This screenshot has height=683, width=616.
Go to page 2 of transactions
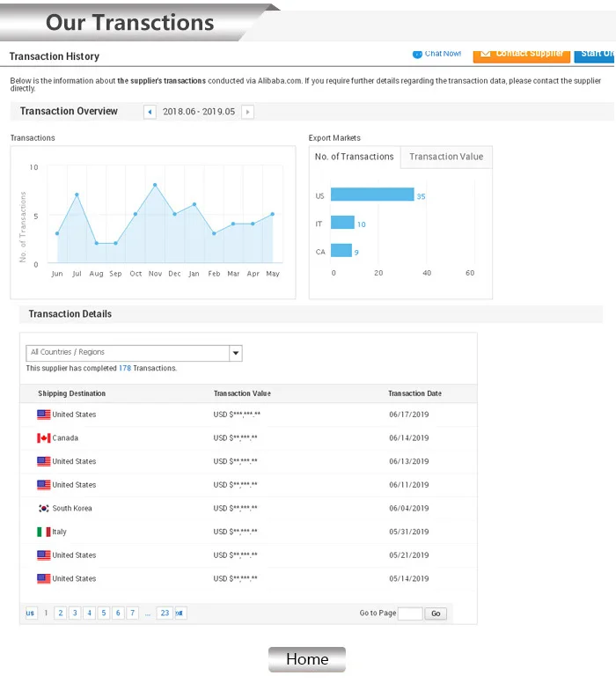click(60, 613)
